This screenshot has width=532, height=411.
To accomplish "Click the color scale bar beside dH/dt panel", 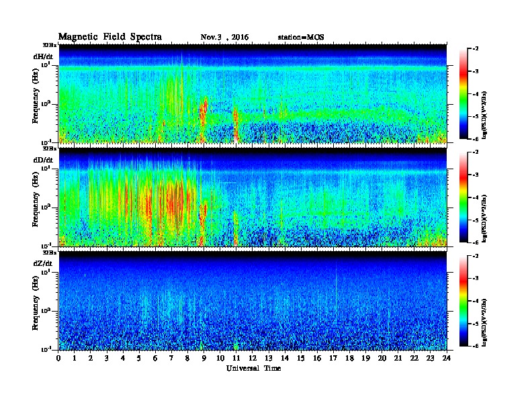I will (x=463, y=94).
